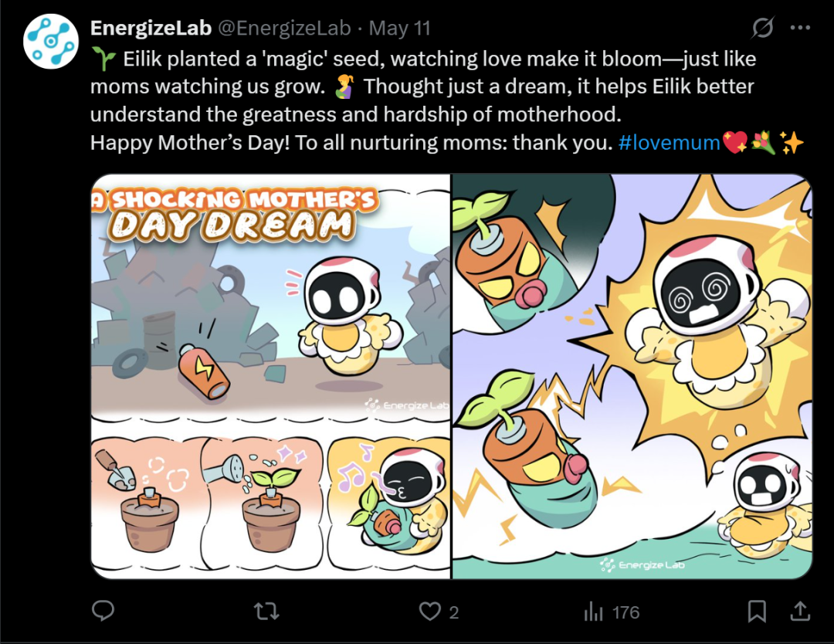This screenshot has width=834, height=644.
Task: Click the like count number 2
Action: 454,612
